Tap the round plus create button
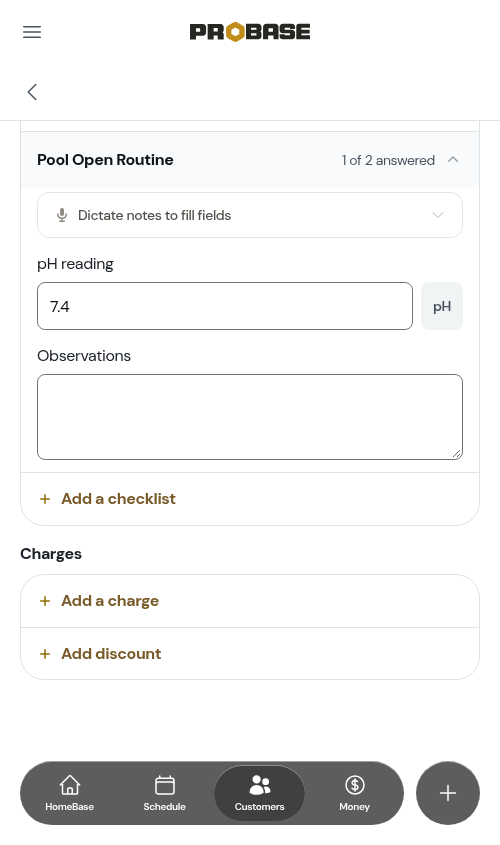This screenshot has width=500, height=845. [x=448, y=793]
